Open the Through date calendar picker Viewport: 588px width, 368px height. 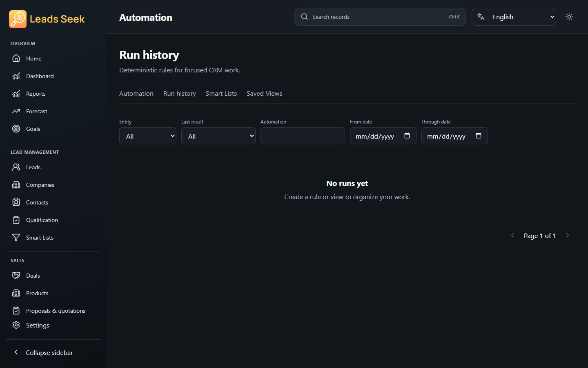pyautogui.click(x=479, y=136)
